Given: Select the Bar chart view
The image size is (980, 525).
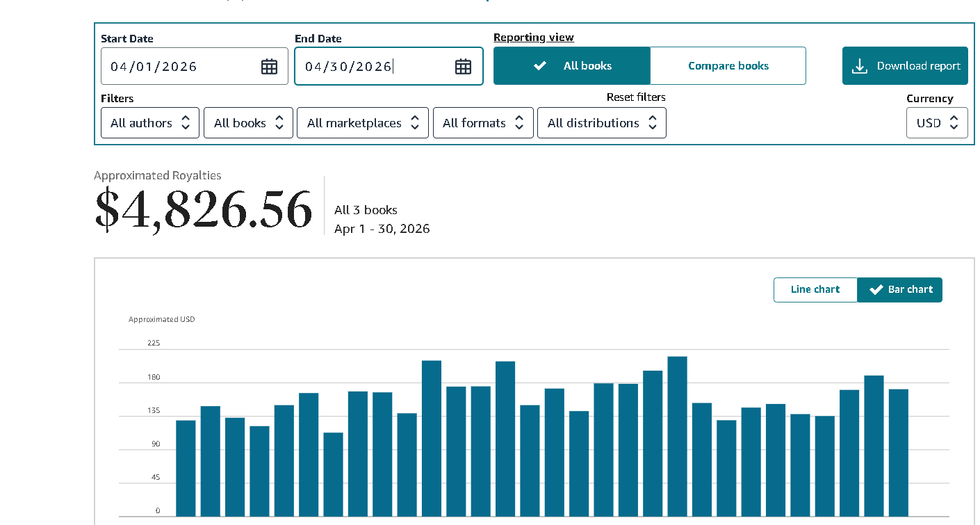Looking at the screenshot, I should click(900, 290).
